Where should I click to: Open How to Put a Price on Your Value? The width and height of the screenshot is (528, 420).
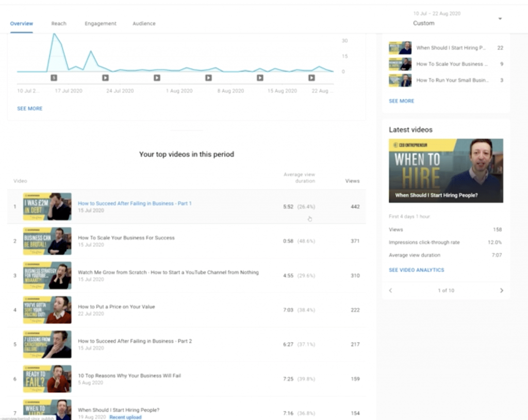point(117,307)
